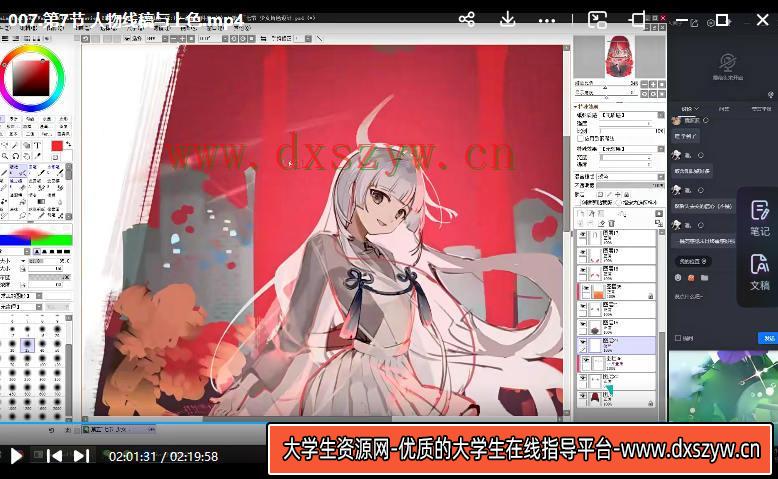Click the first chat message bubble
Screen dimensions: 778x479
(686, 136)
